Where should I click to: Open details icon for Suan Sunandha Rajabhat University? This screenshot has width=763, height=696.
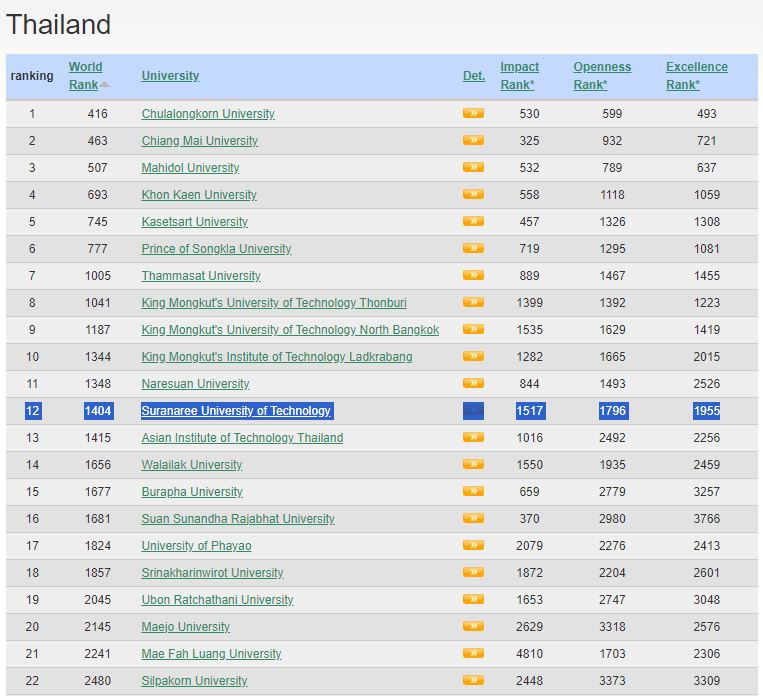(473, 518)
